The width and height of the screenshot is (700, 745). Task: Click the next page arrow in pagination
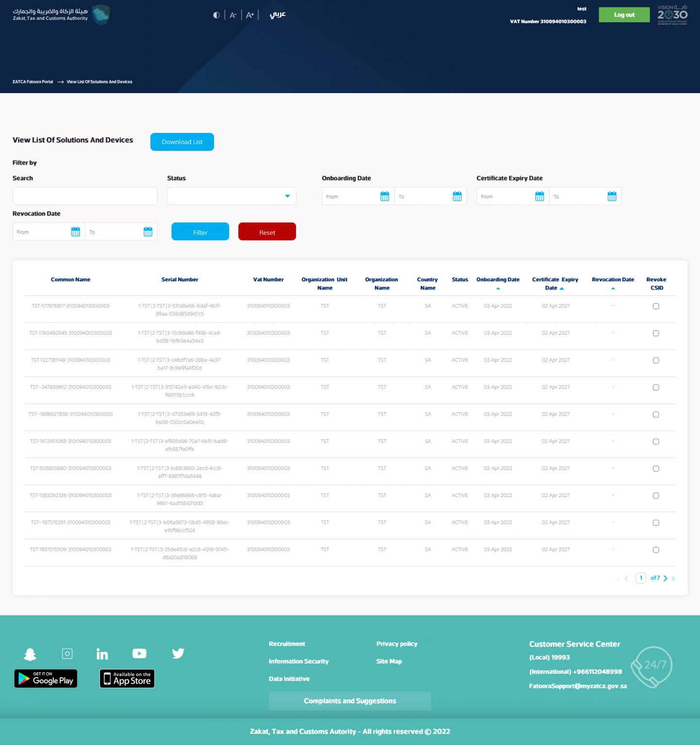click(666, 578)
